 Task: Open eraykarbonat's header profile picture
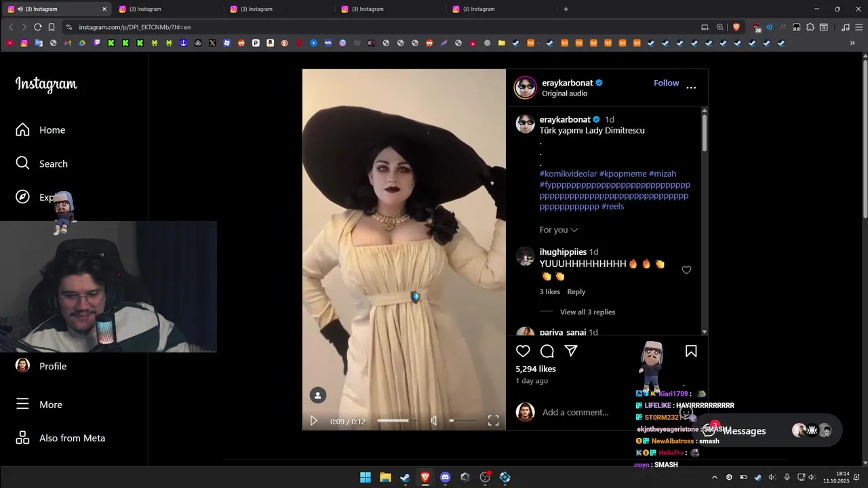coord(525,87)
